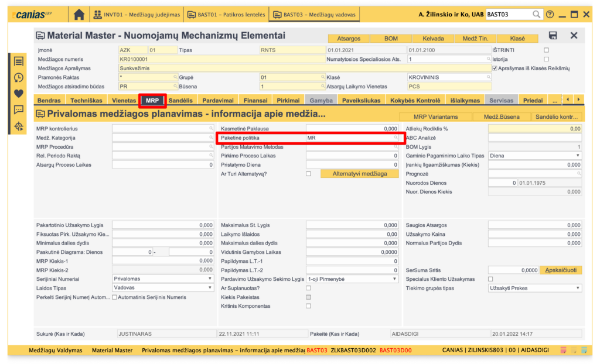Enable the Ar Turi Alternatyvą checkbox
Image resolution: width=600 pixels, height=364 pixels.
[308, 174]
